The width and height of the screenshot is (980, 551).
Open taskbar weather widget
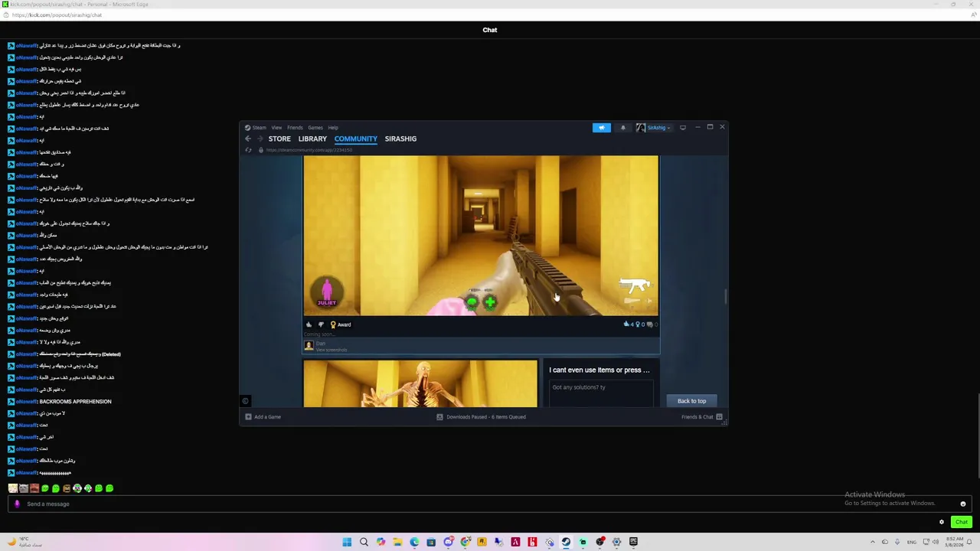tap(26, 542)
